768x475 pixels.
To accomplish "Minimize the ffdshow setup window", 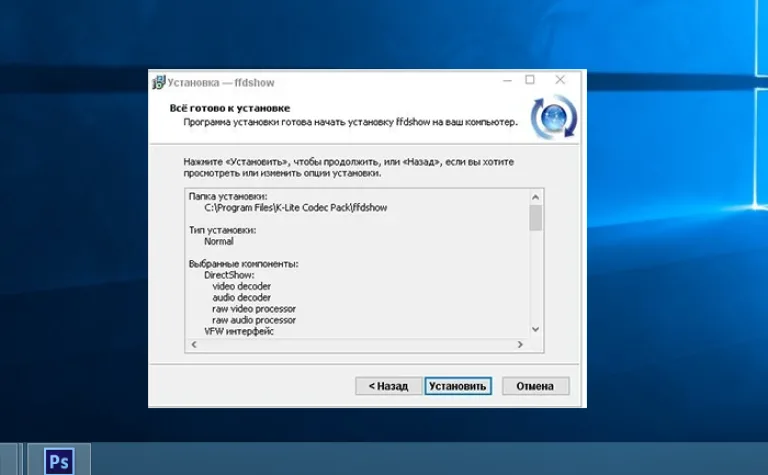I will [507, 80].
